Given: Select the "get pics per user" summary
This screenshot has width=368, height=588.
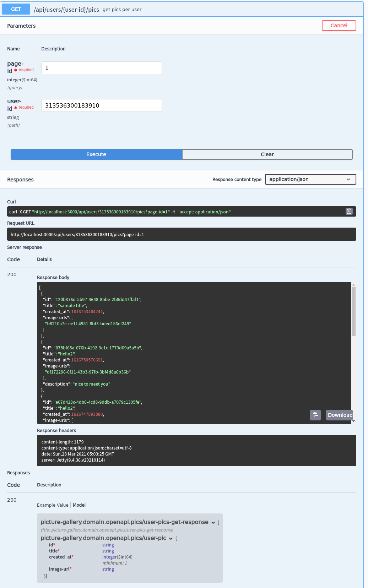Looking at the screenshot, I should 122,10.
